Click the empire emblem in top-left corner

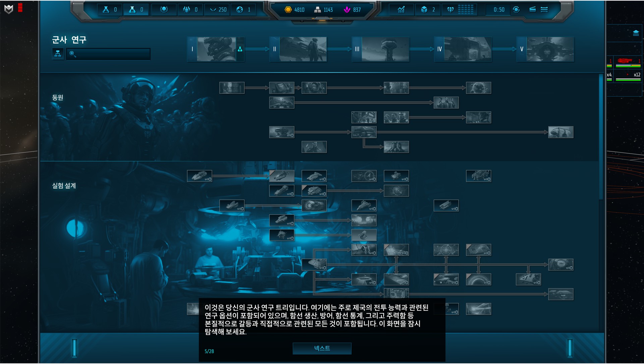tap(9, 9)
